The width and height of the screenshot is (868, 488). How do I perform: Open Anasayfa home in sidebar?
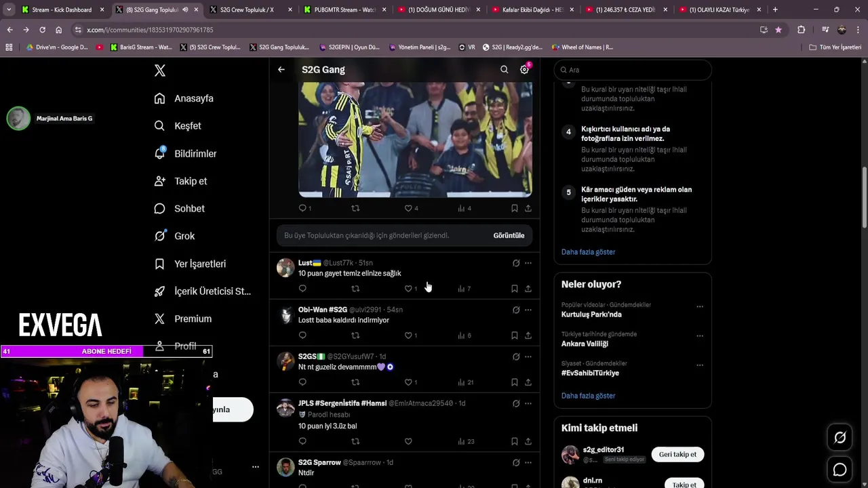pos(184,98)
